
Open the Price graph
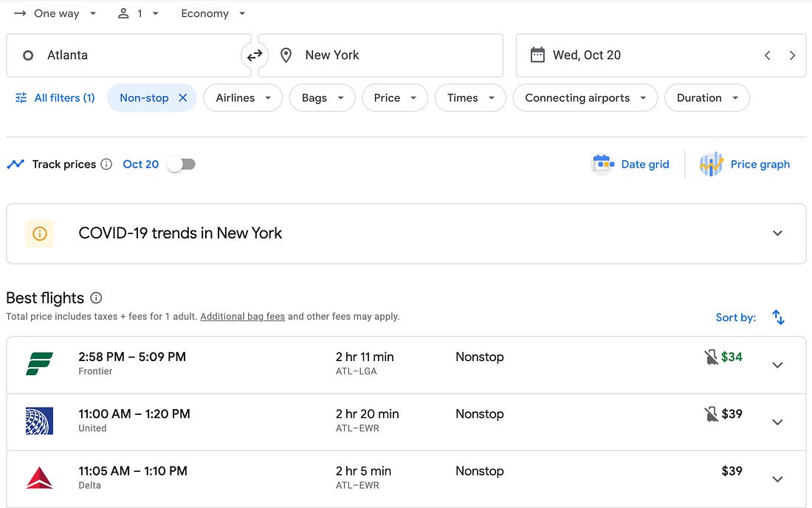point(746,164)
